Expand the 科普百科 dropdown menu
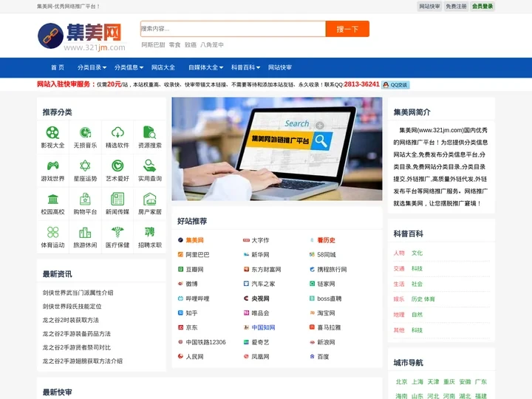Image resolution: width=532 pixels, height=399 pixels. click(x=245, y=67)
